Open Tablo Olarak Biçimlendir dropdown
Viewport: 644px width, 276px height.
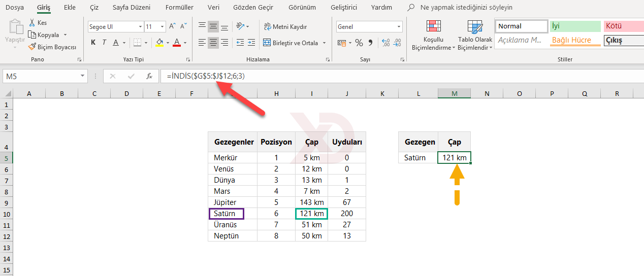click(x=475, y=36)
